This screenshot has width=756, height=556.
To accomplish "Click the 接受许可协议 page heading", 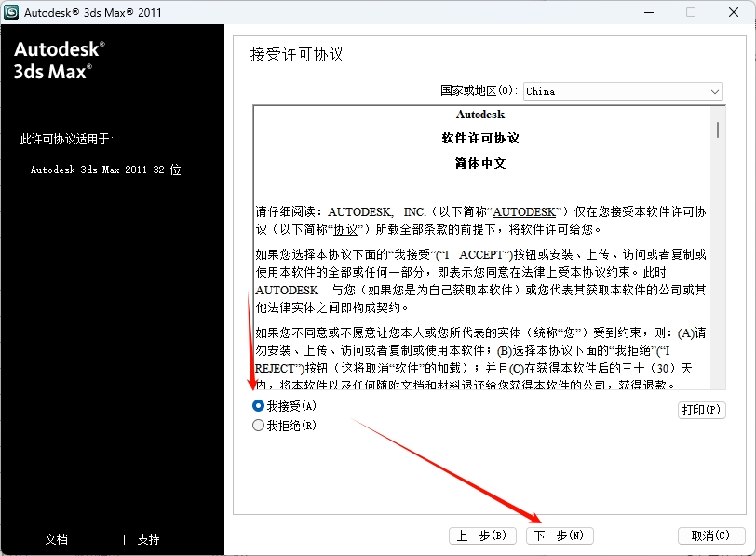I will [297, 55].
